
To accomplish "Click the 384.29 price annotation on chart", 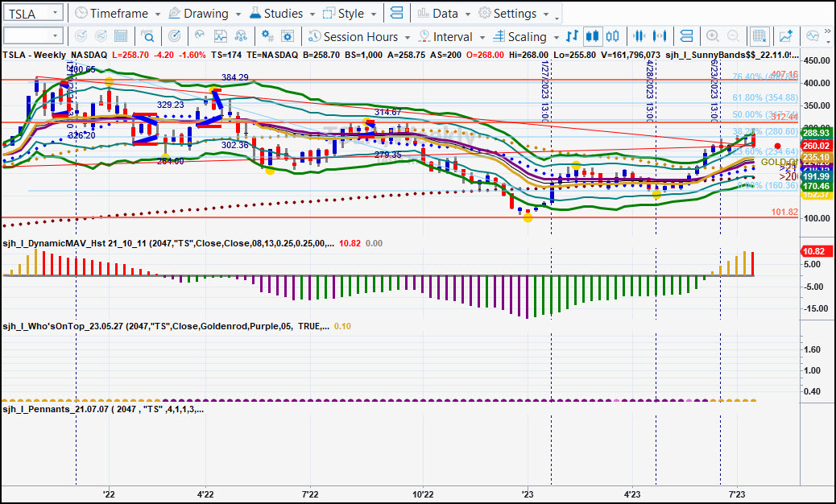I will (x=235, y=77).
